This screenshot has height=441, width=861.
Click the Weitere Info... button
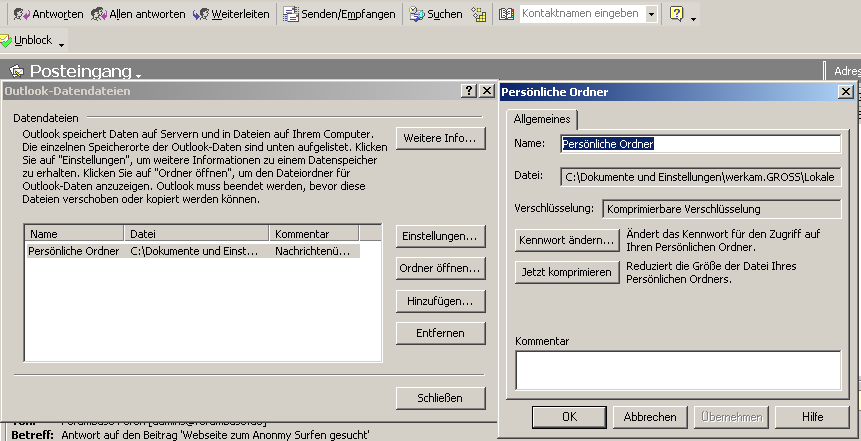pyautogui.click(x=440, y=138)
